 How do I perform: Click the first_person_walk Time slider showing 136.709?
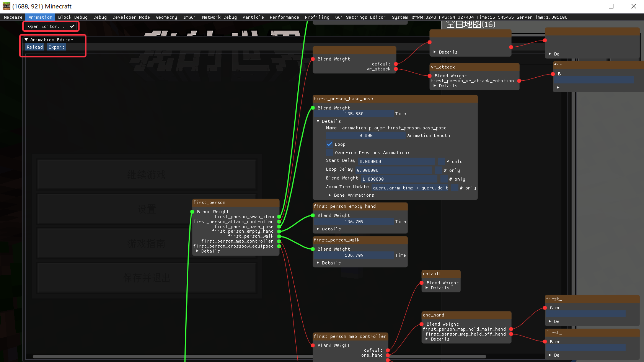(x=354, y=255)
